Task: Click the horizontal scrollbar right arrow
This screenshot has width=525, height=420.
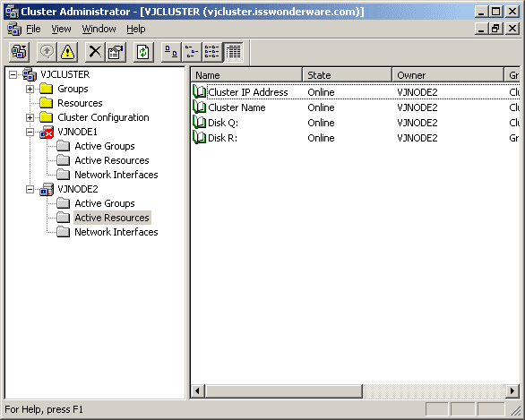Action: pos(512,390)
